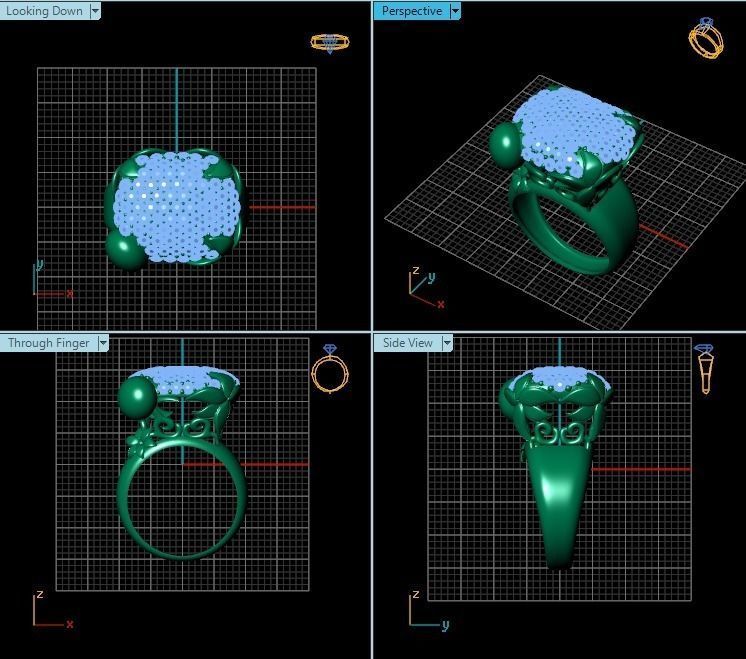Open the Side View viewport dropdown arrow

(x=447, y=343)
